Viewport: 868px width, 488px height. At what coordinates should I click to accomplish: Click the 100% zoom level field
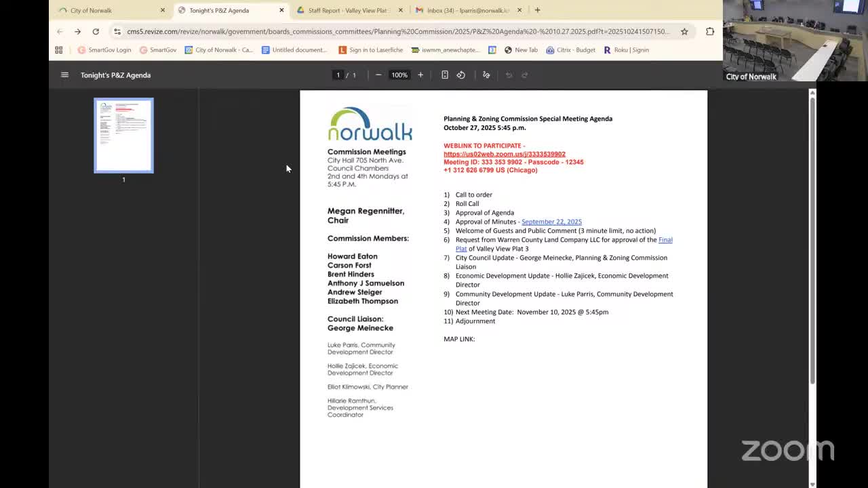(x=399, y=75)
